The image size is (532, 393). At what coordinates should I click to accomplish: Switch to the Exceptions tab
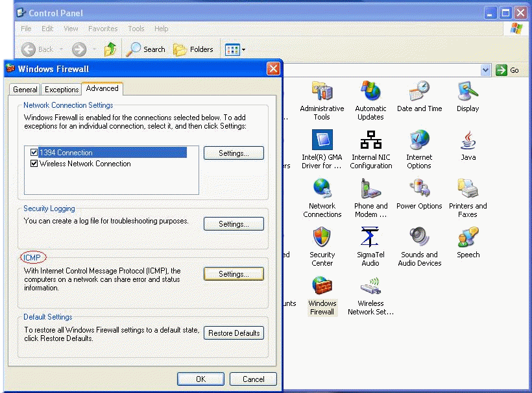click(62, 90)
